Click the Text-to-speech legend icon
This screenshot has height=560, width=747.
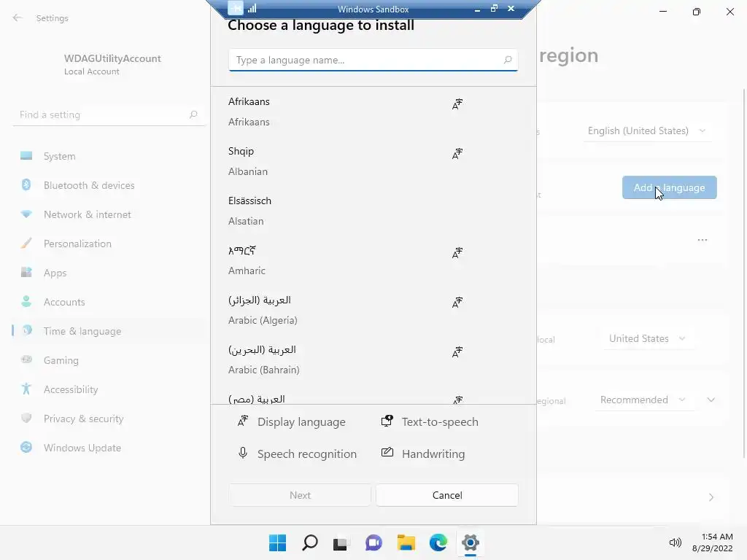point(387,421)
